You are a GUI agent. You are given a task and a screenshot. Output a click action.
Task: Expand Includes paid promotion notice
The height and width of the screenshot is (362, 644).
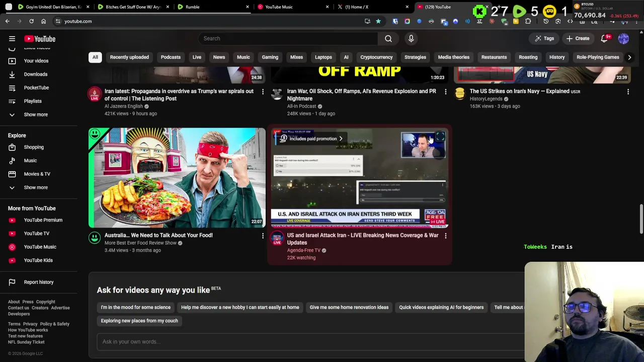pos(311,139)
